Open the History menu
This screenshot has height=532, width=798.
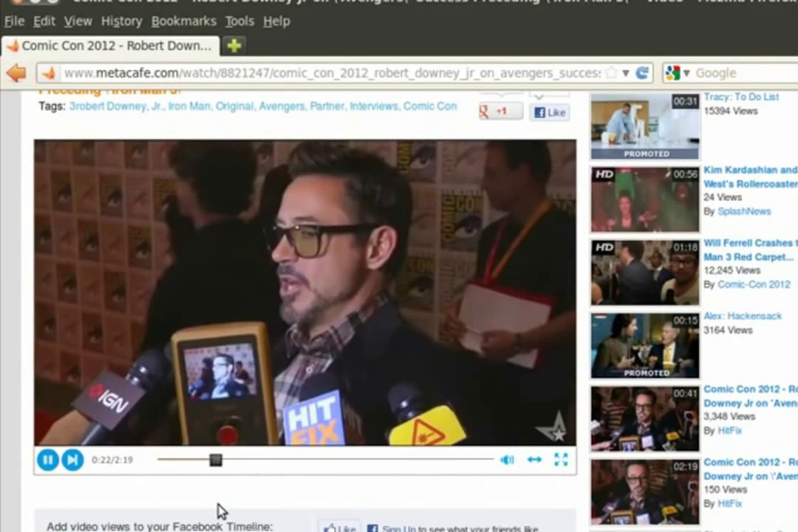coord(122,21)
